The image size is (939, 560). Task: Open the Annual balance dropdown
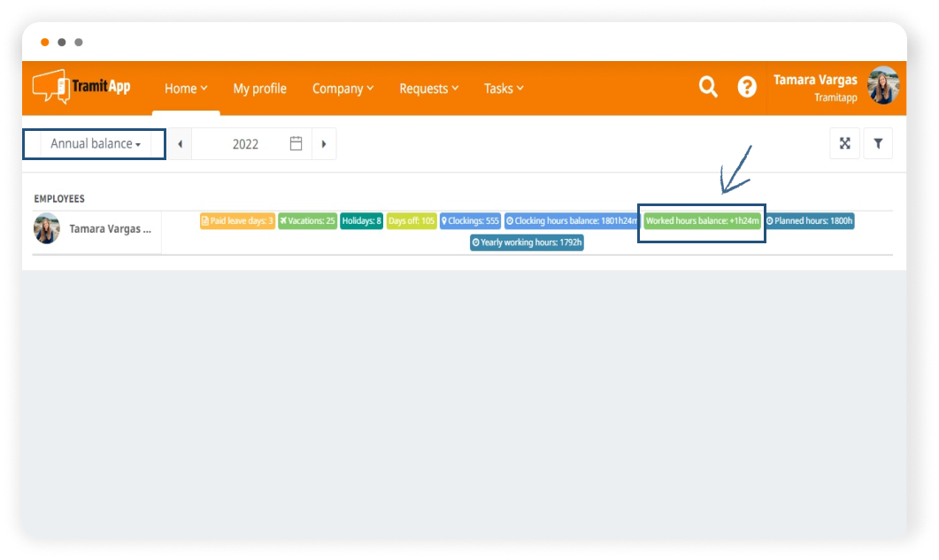click(x=95, y=143)
